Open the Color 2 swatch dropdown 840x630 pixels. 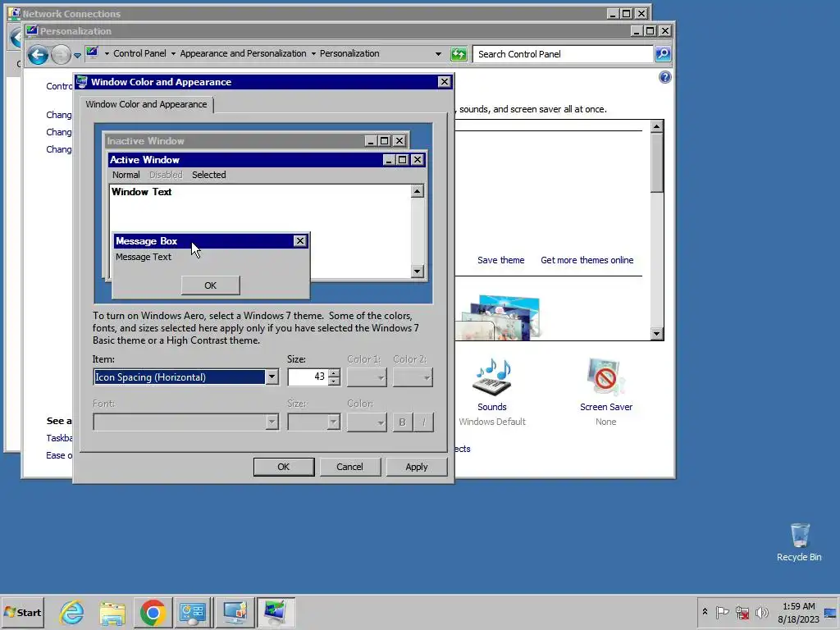413,377
